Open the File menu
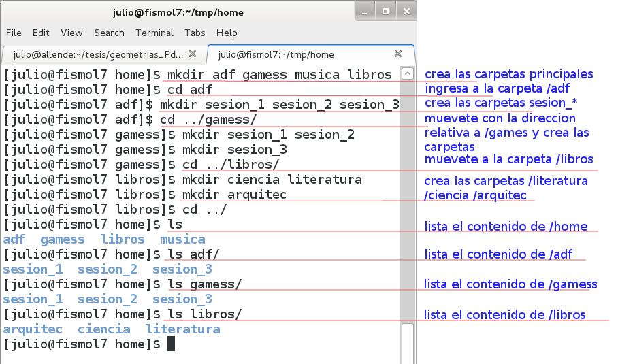 pyautogui.click(x=14, y=33)
